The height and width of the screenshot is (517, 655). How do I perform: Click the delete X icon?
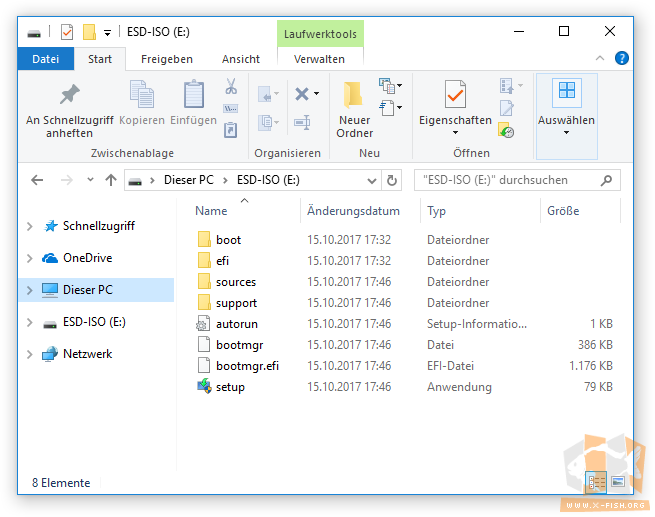(x=302, y=94)
